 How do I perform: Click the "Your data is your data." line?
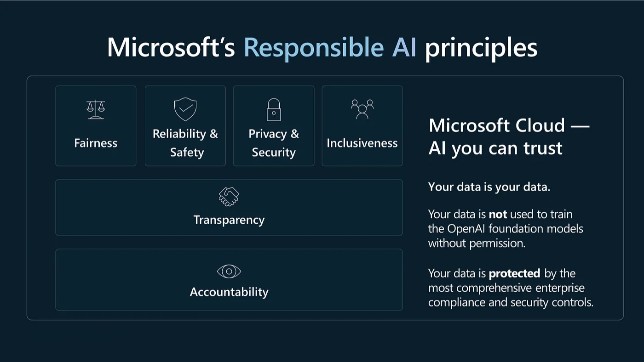[x=489, y=187]
